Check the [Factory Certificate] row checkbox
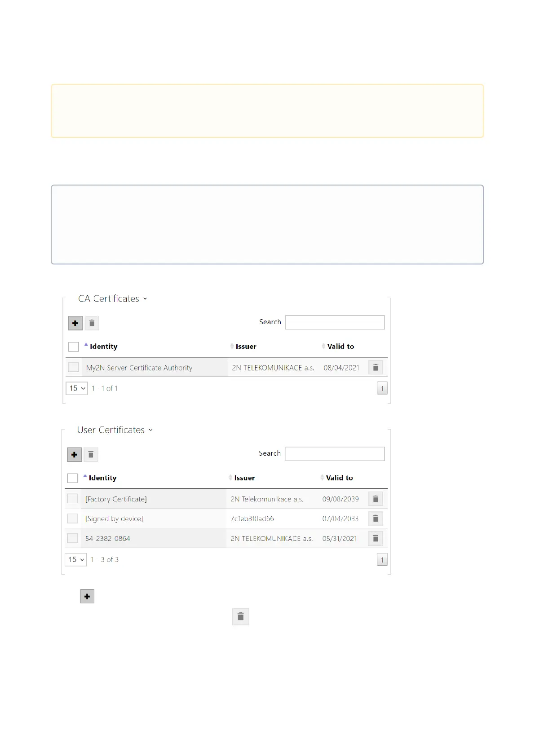Viewport: 535px width, 756px height. coord(72,499)
